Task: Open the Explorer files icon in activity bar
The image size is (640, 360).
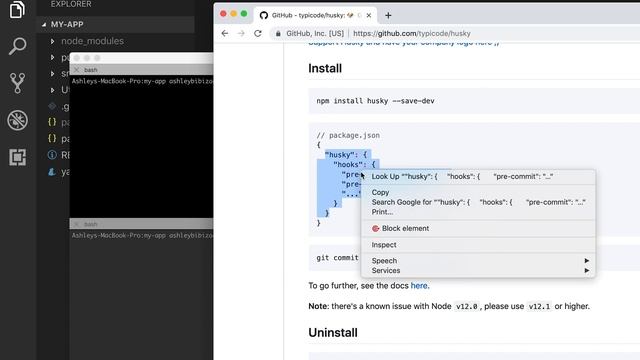Action: (x=17, y=9)
